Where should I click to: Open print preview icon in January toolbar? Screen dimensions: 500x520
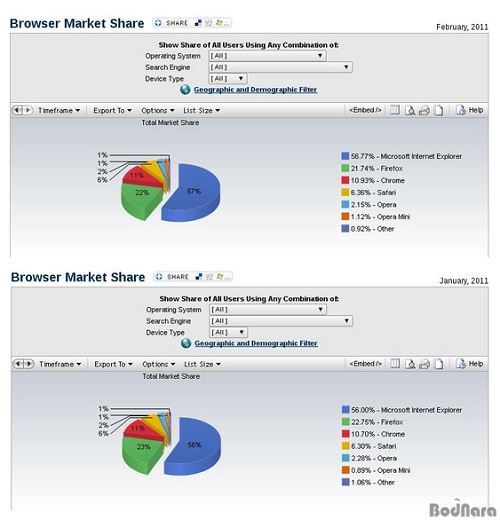(410, 364)
